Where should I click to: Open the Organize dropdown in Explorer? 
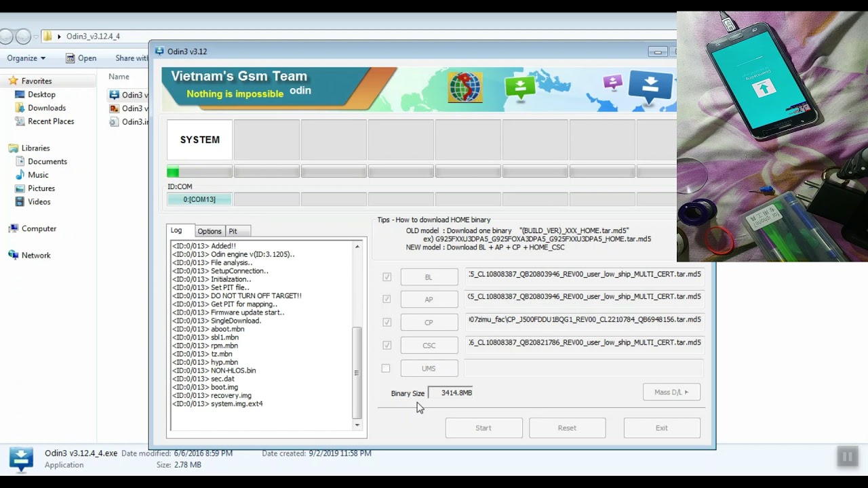26,58
